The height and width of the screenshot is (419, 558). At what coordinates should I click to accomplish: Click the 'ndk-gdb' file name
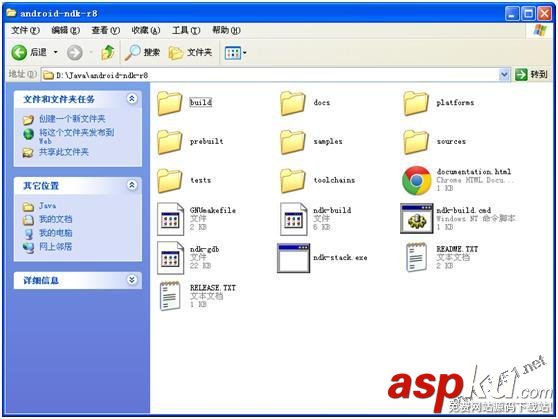(204, 249)
